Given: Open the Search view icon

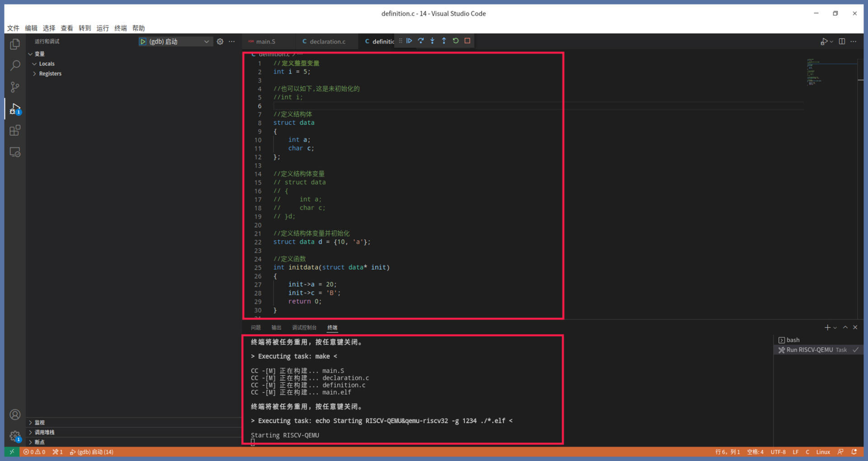Looking at the screenshot, I should (15, 66).
